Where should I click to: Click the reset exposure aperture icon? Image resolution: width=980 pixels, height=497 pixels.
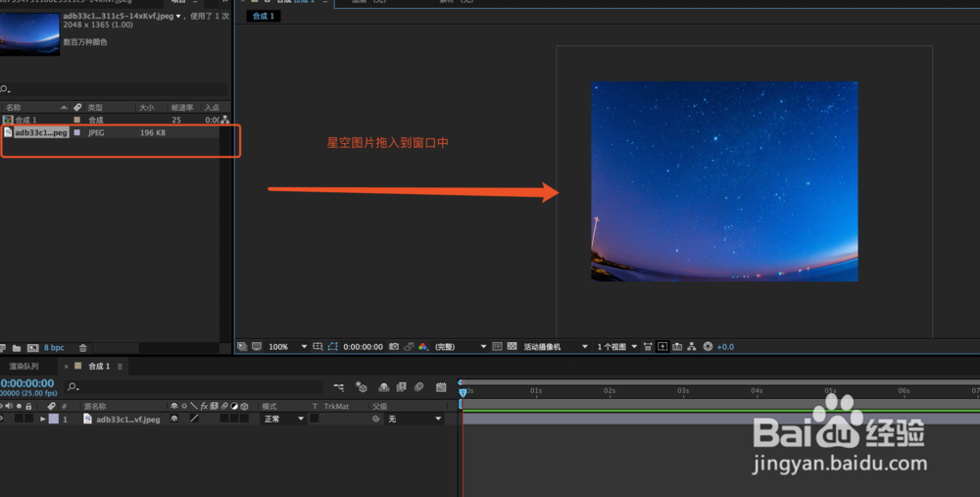(708, 346)
